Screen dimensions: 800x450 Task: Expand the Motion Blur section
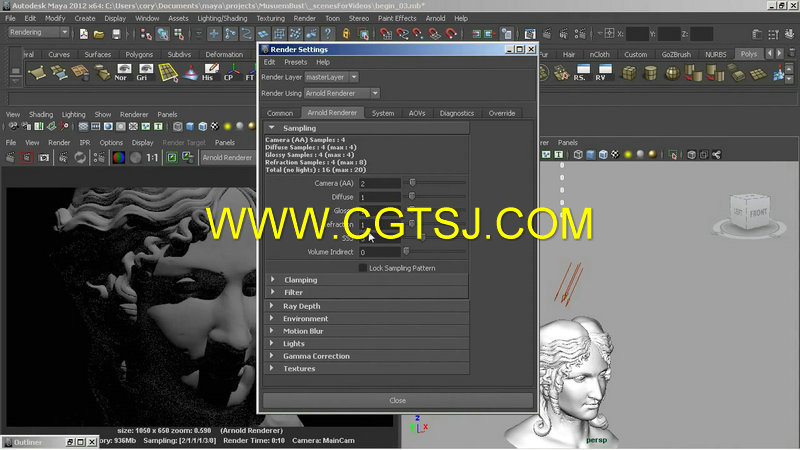271,331
